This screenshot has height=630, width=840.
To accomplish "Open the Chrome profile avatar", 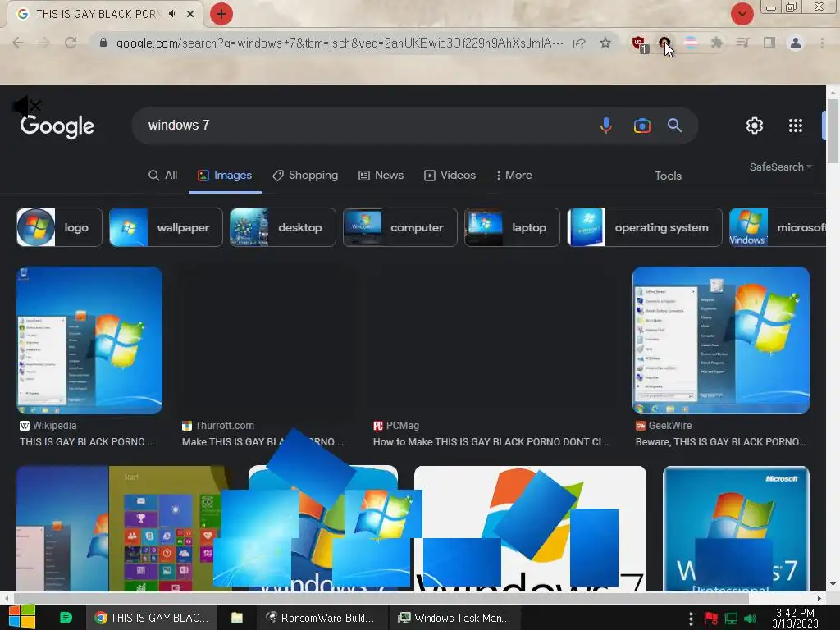I will coord(796,43).
